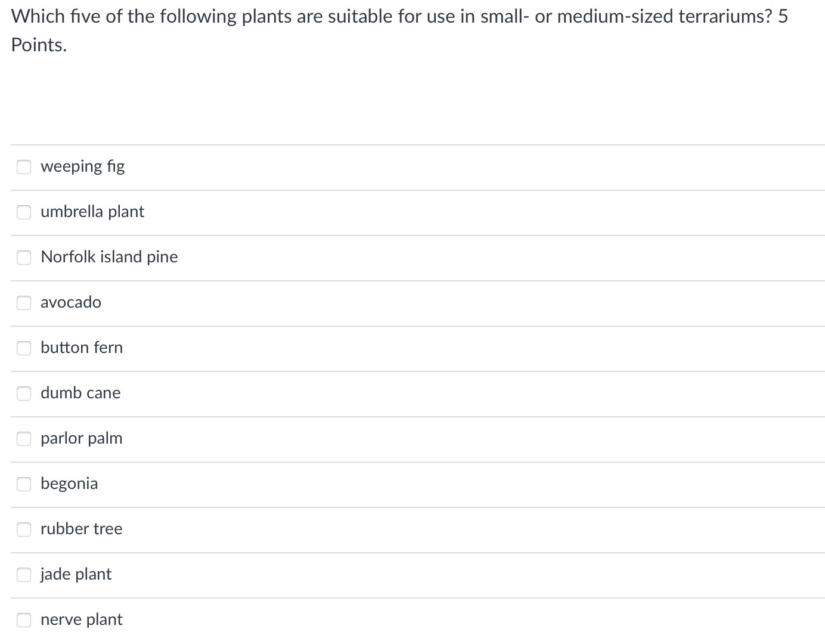Click the 'parlor palm' option text
Image resolution: width=825 pixels, height=644 pixels.
point(82,438)
